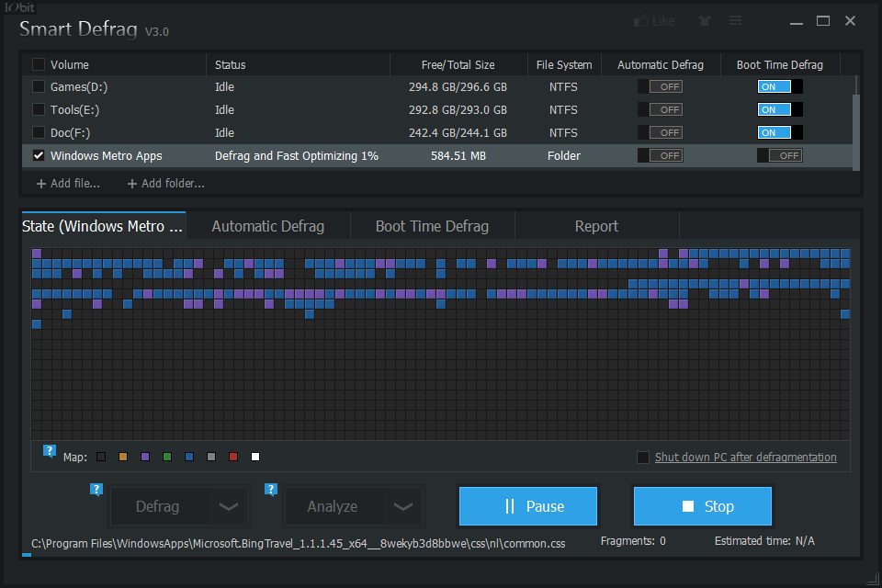Click the 584.51 MB size cell
Screen dimensions: 882x588
(x=458, y=156)
